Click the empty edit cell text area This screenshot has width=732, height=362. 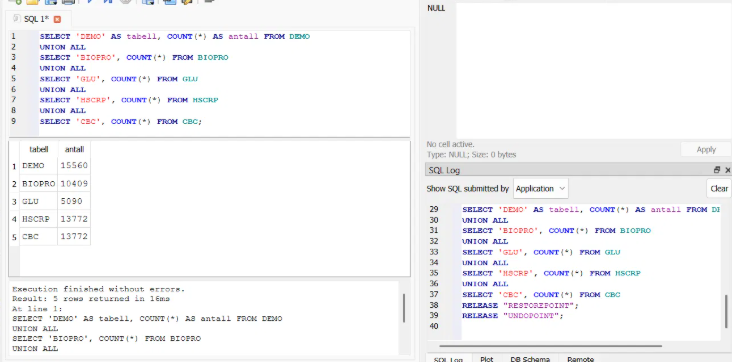[593, 71]
